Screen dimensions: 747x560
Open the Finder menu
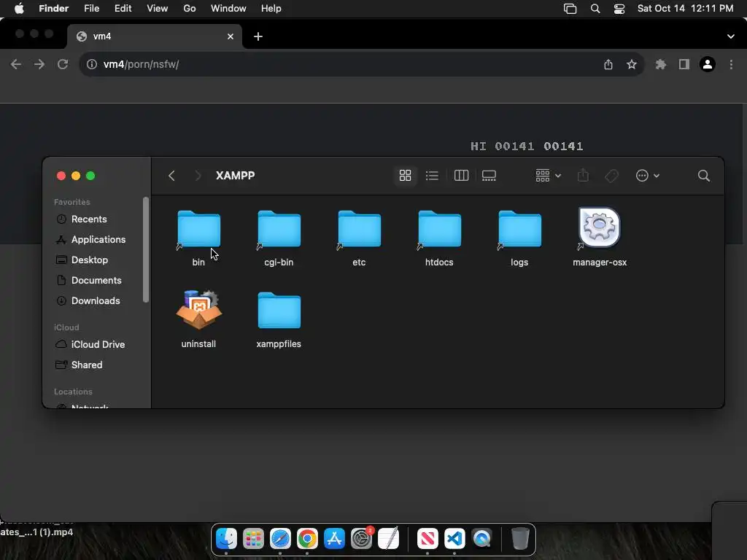(x=53, y=9)
